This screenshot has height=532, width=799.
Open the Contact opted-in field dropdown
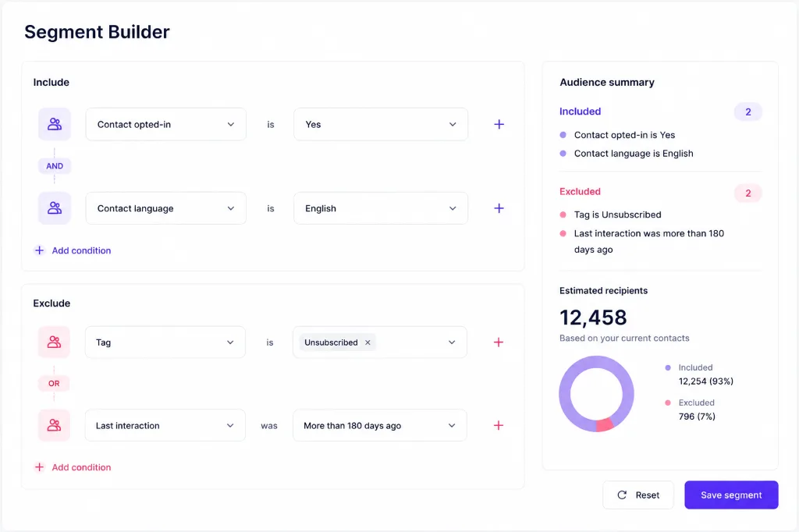click(x=165, y=124)
